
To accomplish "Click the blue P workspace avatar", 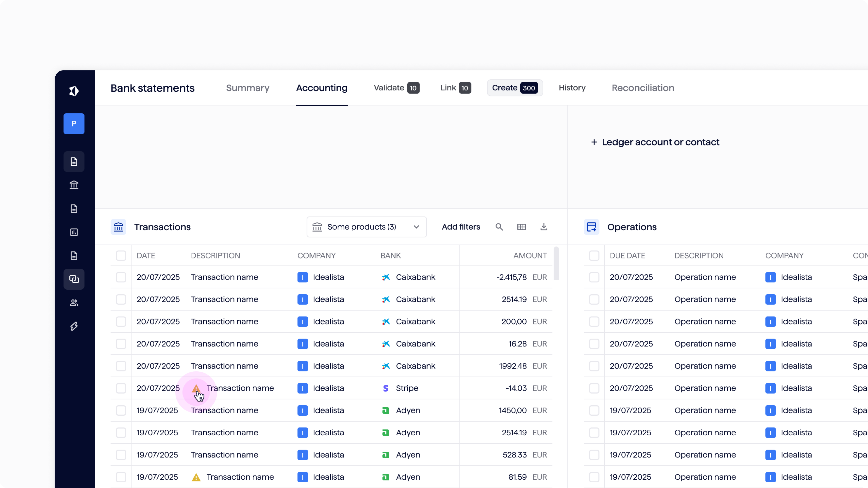I will coord(74,124).
